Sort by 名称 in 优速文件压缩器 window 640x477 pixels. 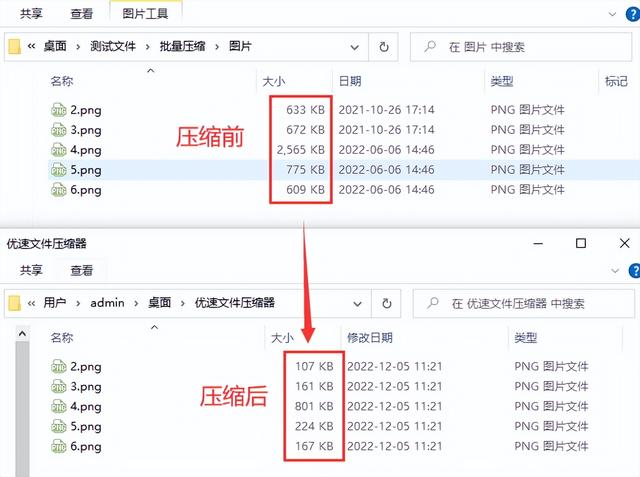coord(62,338)
